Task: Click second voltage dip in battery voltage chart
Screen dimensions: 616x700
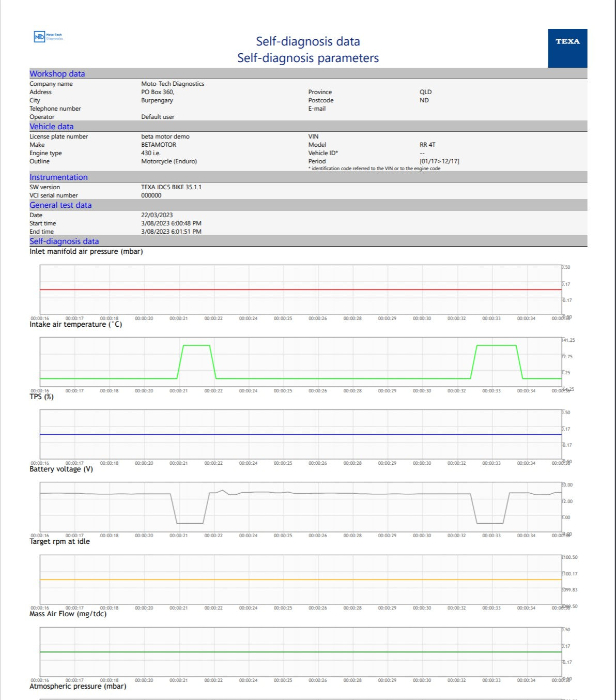Action: [490, 523]
